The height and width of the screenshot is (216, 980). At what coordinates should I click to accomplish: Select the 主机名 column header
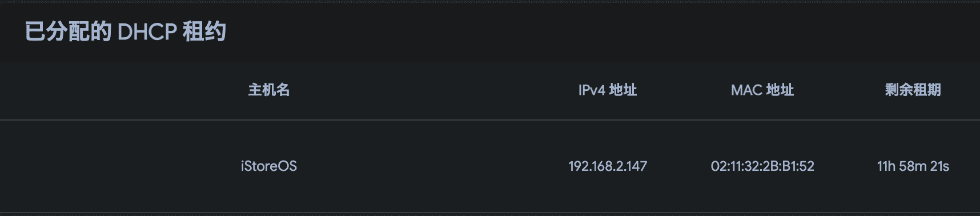tap(269, 90)
